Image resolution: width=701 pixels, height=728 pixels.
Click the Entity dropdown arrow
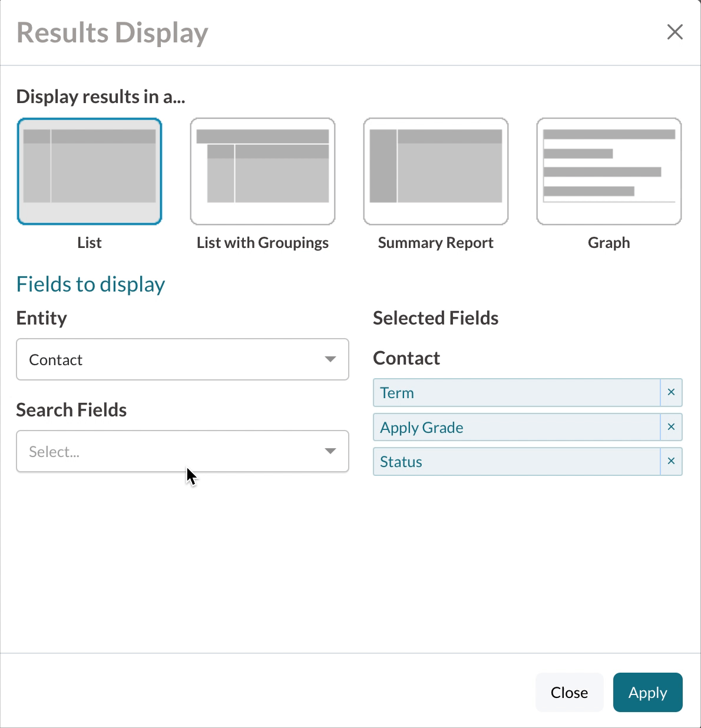click(x=330, y=359)
